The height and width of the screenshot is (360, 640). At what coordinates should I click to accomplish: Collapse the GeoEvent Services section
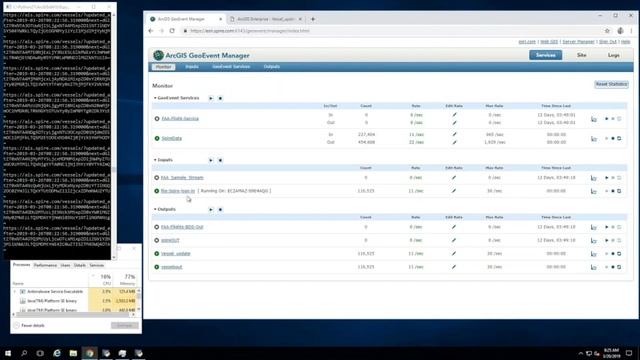tap(155, 98)
